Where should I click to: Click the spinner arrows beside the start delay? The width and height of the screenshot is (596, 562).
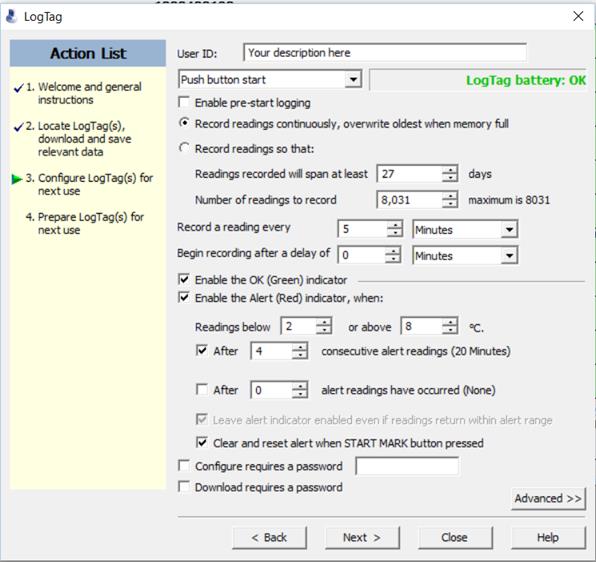coord(393,255)
